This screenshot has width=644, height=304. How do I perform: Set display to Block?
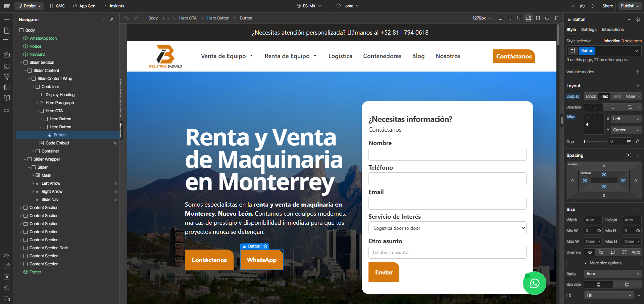(591, 96)
